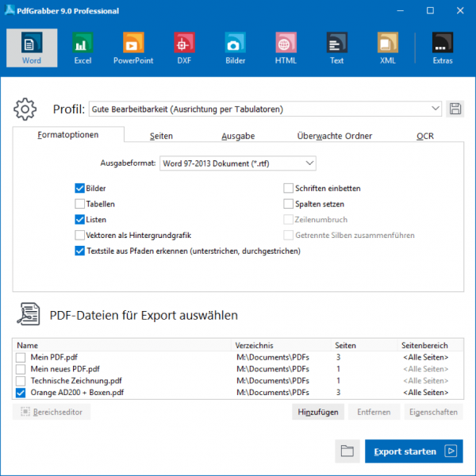Enable Spalten setzen checkbox
This screenshot has height=476, width=476.
coord(288,204)
